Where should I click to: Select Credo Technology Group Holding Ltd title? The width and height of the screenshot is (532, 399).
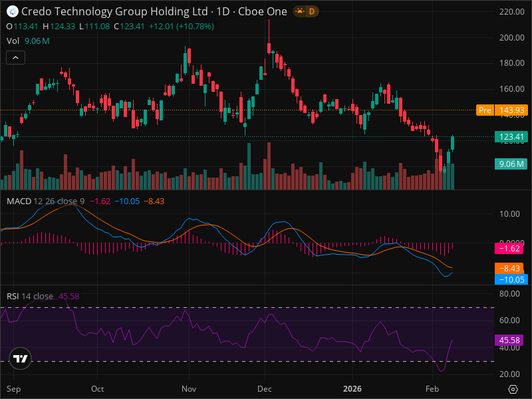(x=114, y=11)
